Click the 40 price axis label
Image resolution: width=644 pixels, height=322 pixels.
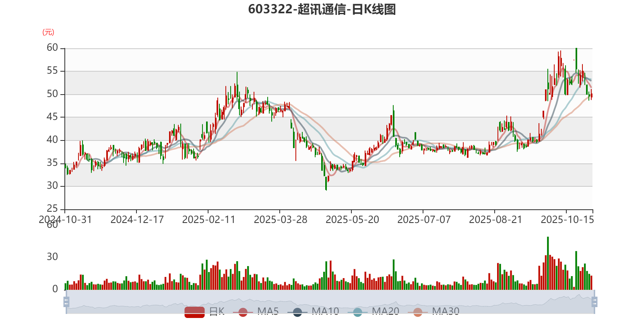point(52,140)
